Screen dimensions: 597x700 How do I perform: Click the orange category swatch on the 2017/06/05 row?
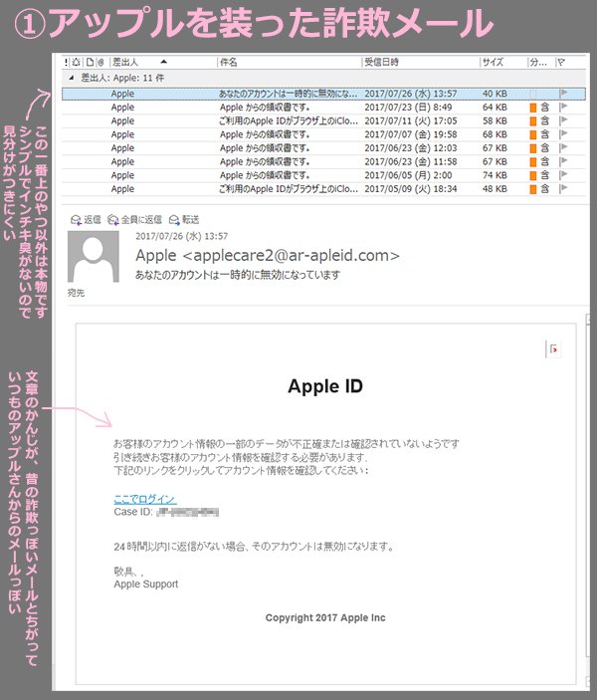532,175
